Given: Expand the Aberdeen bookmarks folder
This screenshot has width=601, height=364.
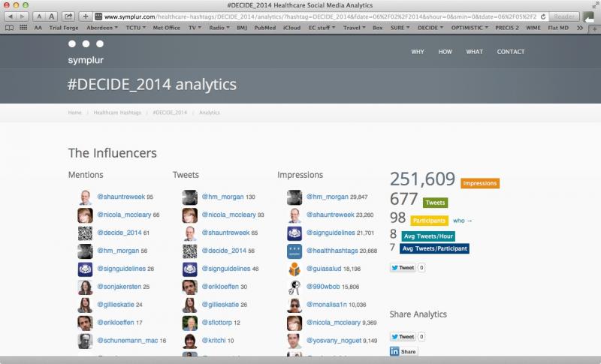Looking at the screenshot, I should pos(102,28).
